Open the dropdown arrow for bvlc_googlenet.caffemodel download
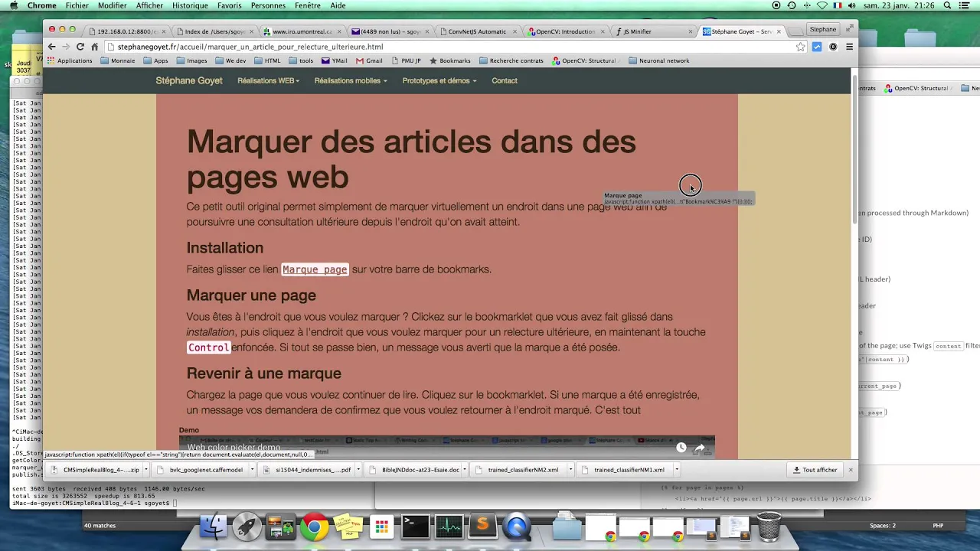Viewport: 980px width, 551px height. point(252,470)
